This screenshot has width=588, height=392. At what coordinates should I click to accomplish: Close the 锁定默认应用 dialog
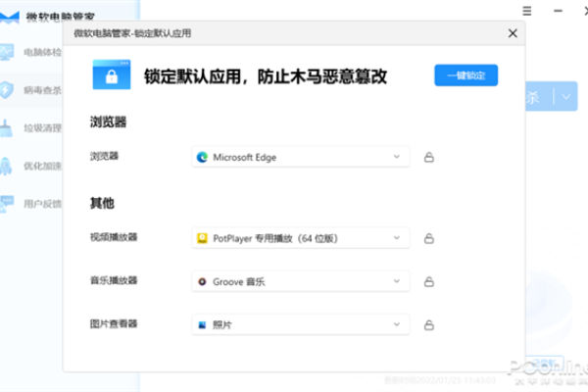[x=513, y=33]
